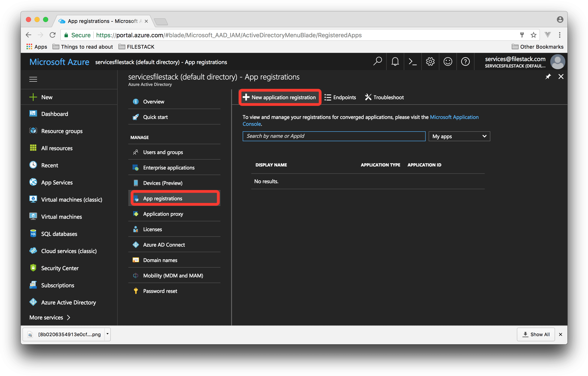Open the My apps dropdown filter

tap(459, 136)
